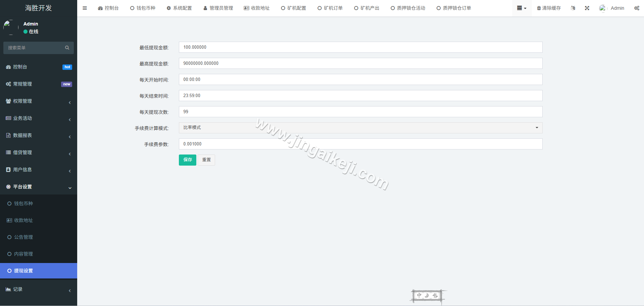Open the hamburger menu icon in top bar
This screenshot has height=306, width=644.
click(x=85, y=8)
